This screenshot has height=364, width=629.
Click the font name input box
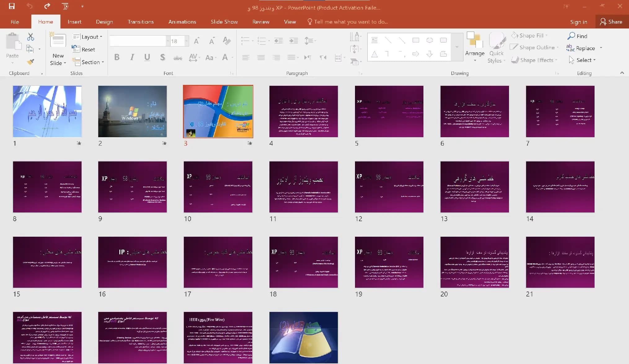138,41
